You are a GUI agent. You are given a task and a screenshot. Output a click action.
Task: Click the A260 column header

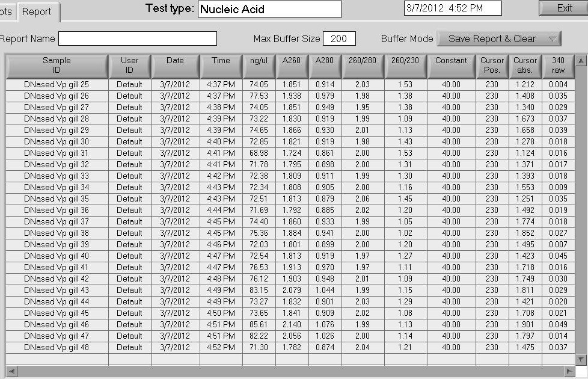tap(292, 66)
